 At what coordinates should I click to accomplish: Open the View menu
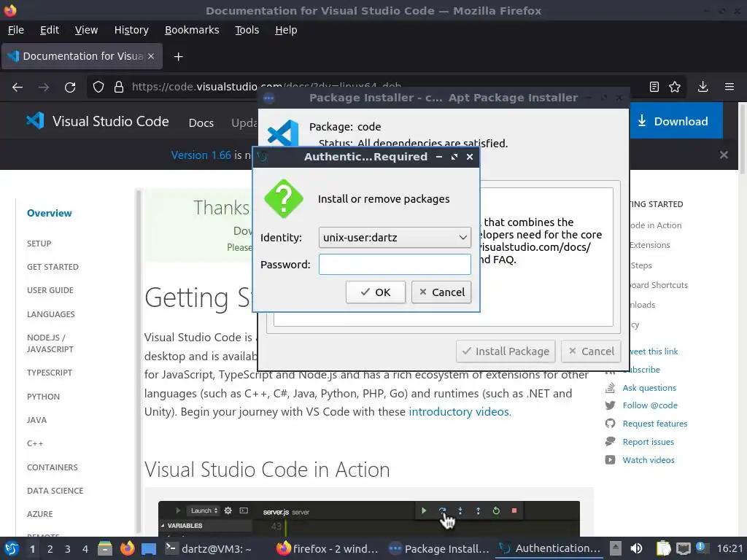click(86, 30)
